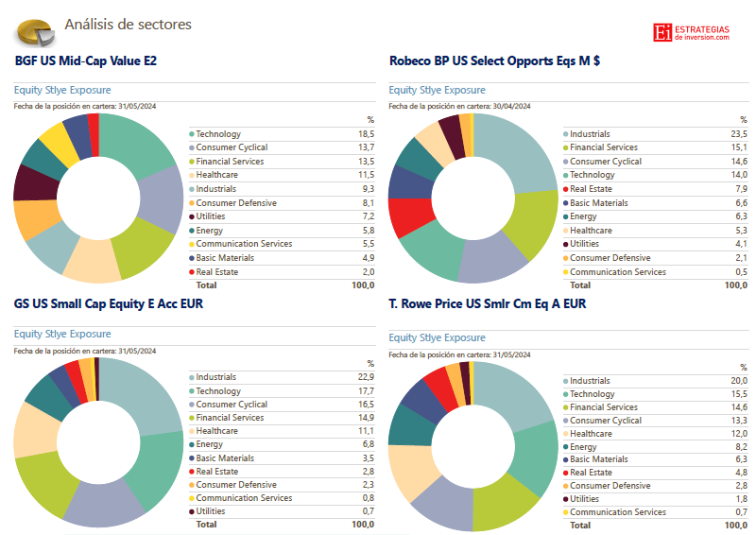This screenshot has width=756, height=535.
Task: Select Energy 5,8 row in BGF table
Action: coord(282,231)
